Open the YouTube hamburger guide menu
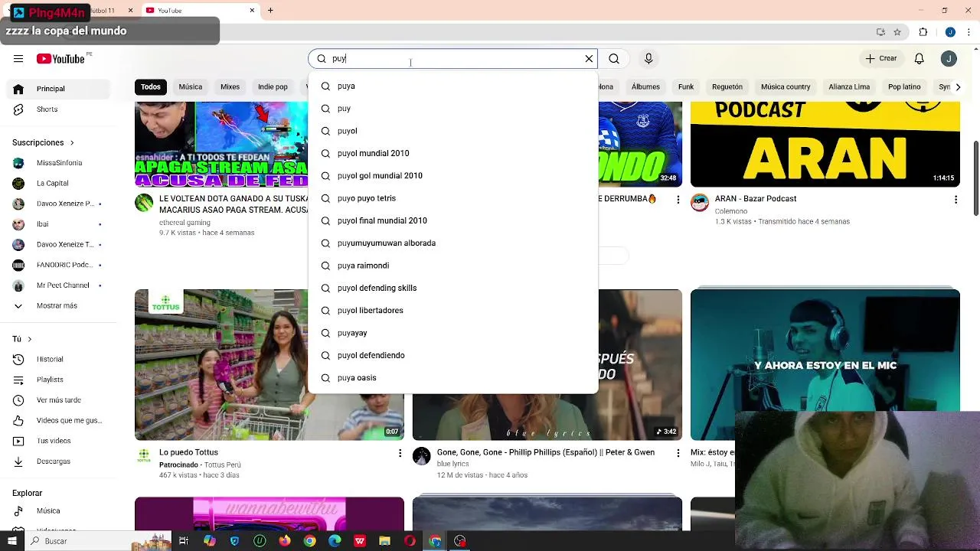 coord(18,59)
